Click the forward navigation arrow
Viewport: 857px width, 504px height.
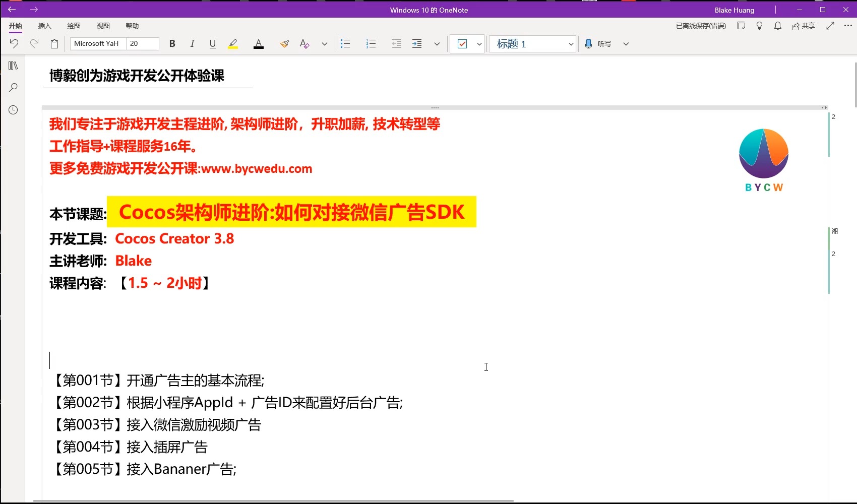click(34, 10)
